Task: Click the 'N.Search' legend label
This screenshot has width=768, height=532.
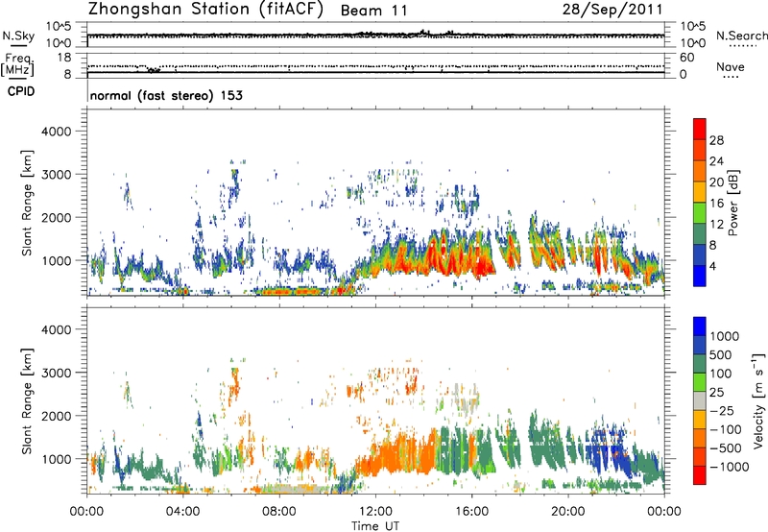Action: click(x=741, y=36)
